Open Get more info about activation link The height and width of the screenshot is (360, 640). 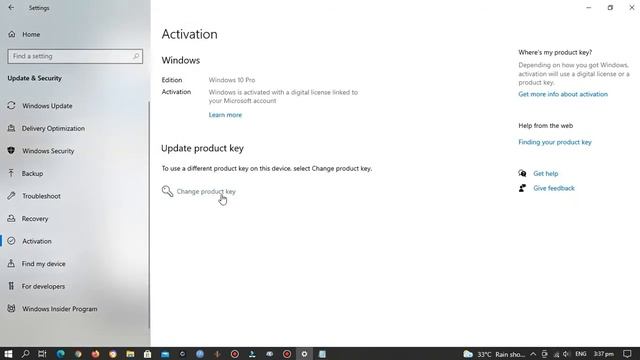563,94
